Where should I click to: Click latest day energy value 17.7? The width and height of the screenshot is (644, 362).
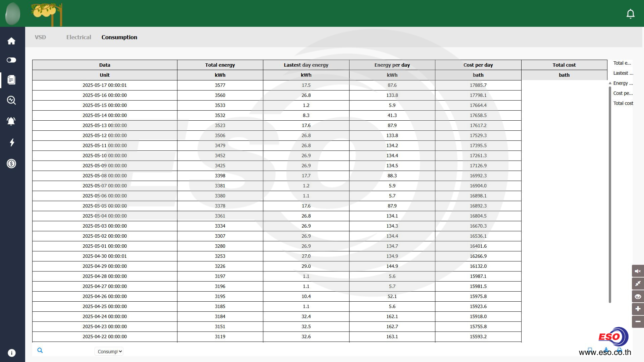(x=306, y=176)
